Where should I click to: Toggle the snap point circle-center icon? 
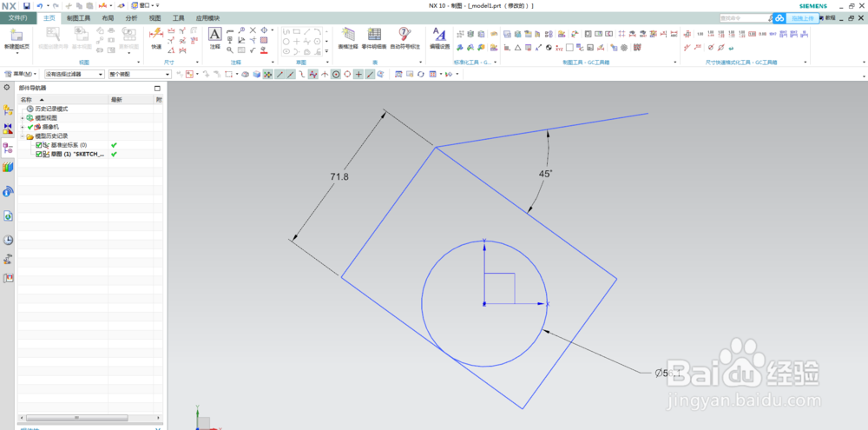[336, 74]
